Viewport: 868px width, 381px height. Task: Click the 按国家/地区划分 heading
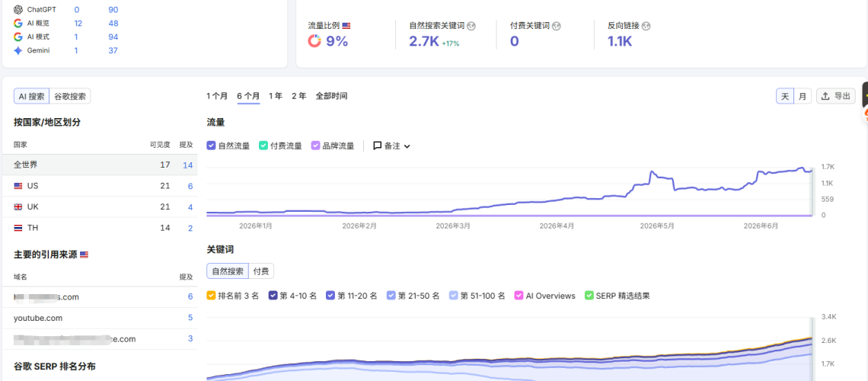pos(47,123)
